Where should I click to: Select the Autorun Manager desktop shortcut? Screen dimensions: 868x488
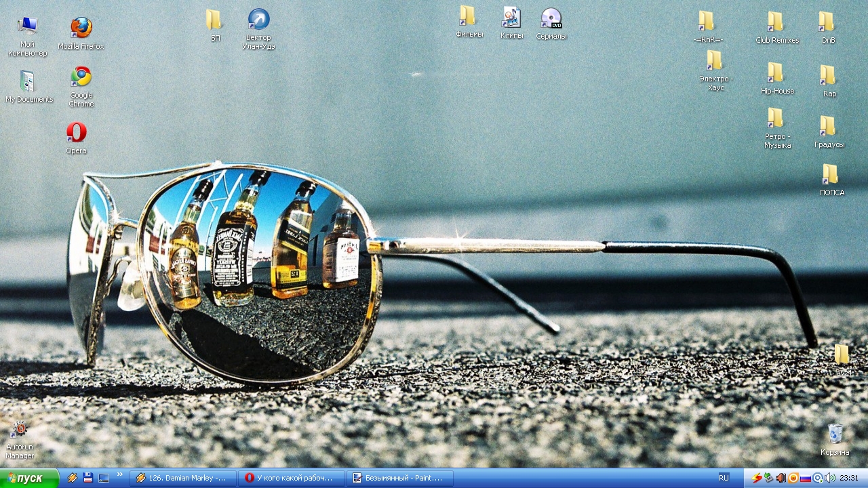pyautogui.click(x=20, y=430)
